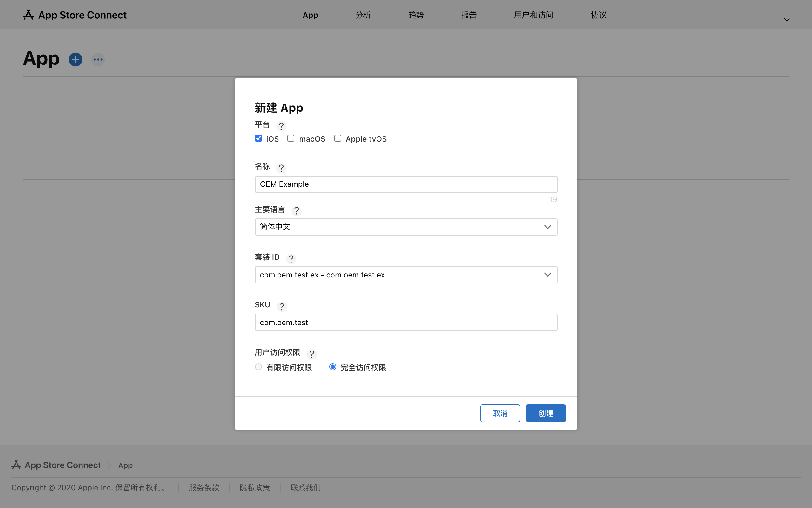Expand the account chevron in the top right
Screen dimensions: 812x508
[787, 20]
